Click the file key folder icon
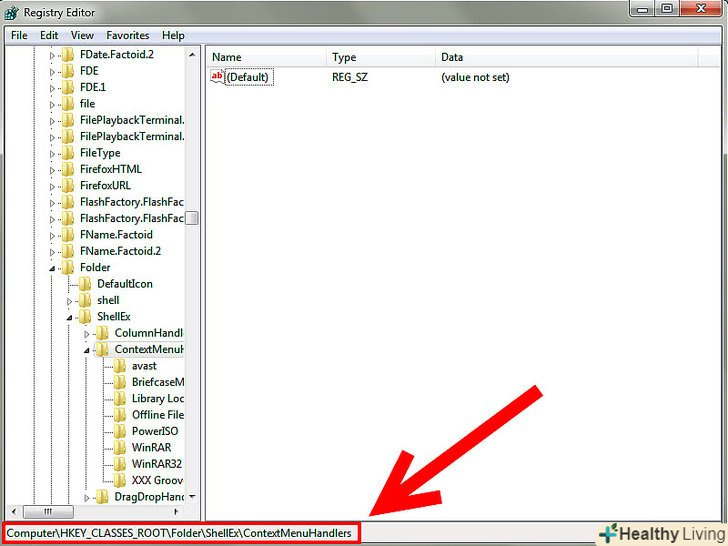 point(68,104)
